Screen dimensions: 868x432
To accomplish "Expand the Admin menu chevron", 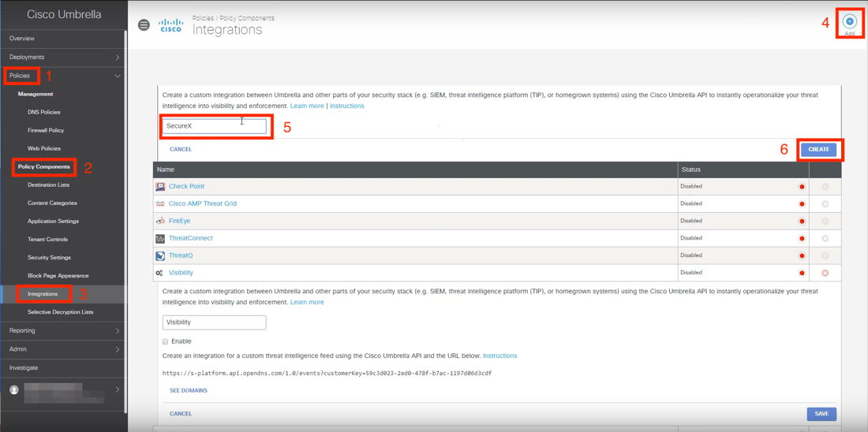I will [117, 349].
